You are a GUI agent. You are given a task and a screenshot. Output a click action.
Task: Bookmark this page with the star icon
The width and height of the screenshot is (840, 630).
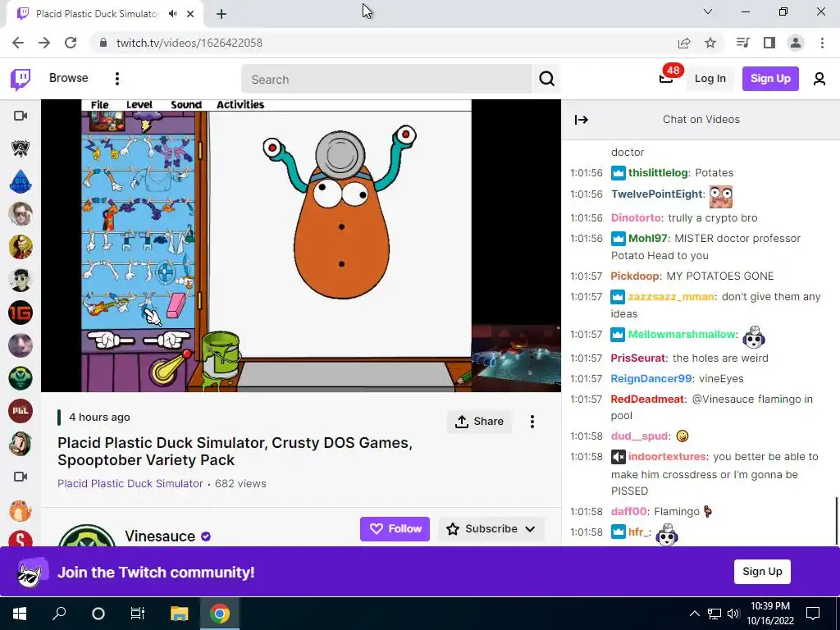710,43
